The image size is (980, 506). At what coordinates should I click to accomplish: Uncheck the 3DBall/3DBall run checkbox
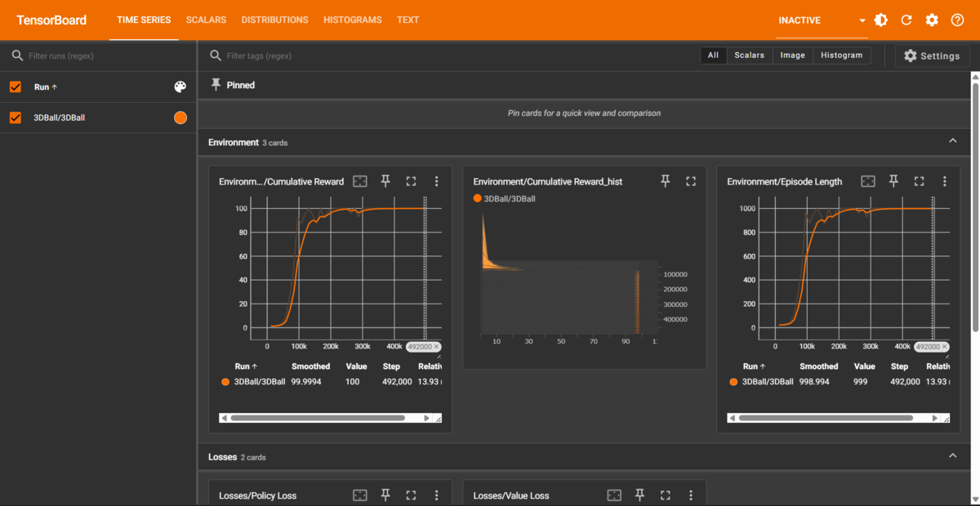15,118
